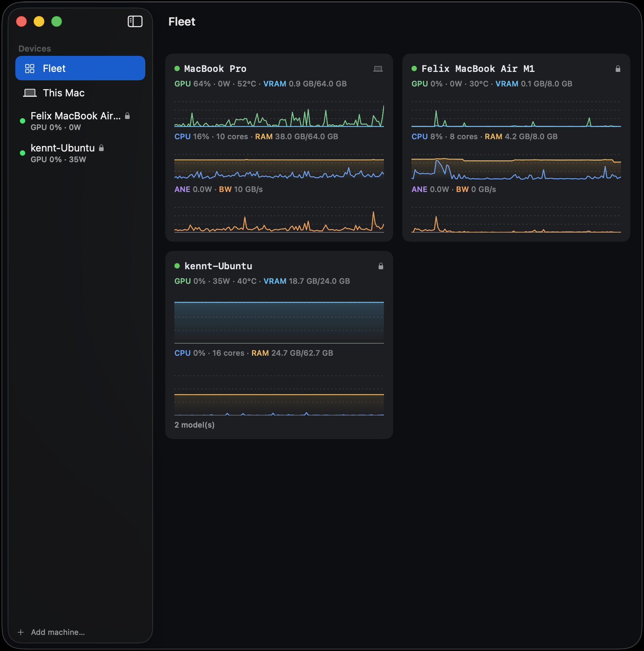Open kennt-Ubuntu card title
The width and height of the screenshot is (644, 651).
click(218, 266)
